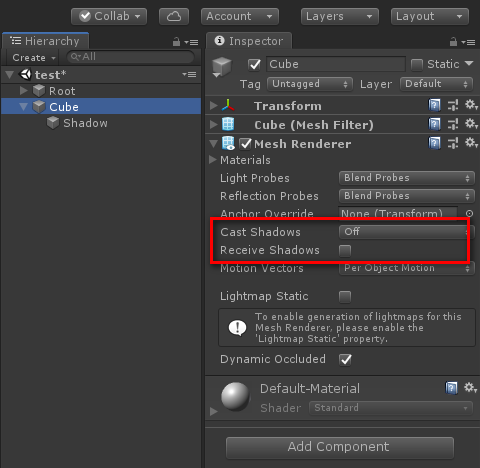Open the Mesh Filter presets icon

coord(453,124)
